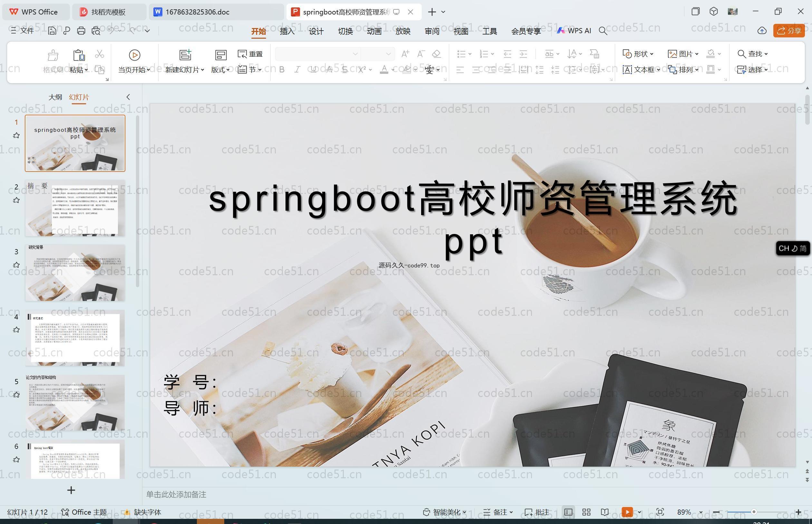Switch to reading view book icon
The height and width of the screenshot is (524, 812).
[x=604, y=512]
